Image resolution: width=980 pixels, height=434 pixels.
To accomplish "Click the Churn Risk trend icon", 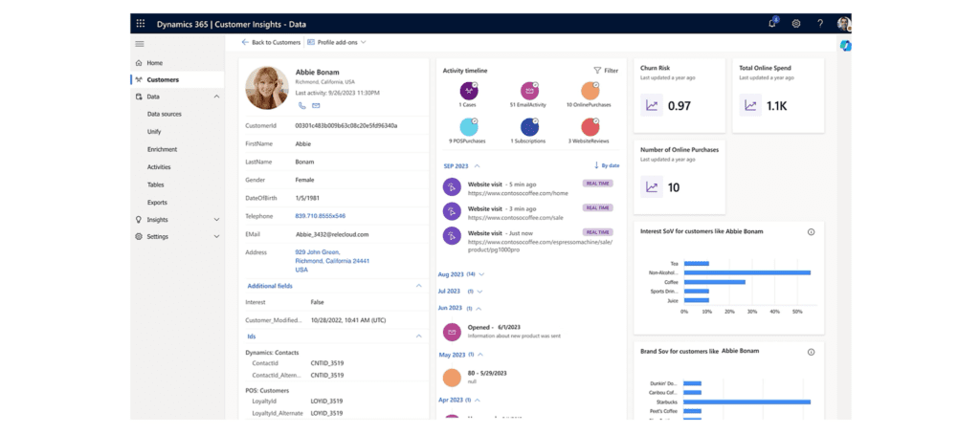I will 651,105.
